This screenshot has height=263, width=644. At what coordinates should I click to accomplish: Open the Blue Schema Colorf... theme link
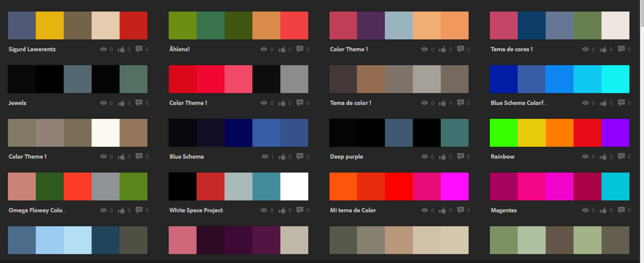point(519,103)
